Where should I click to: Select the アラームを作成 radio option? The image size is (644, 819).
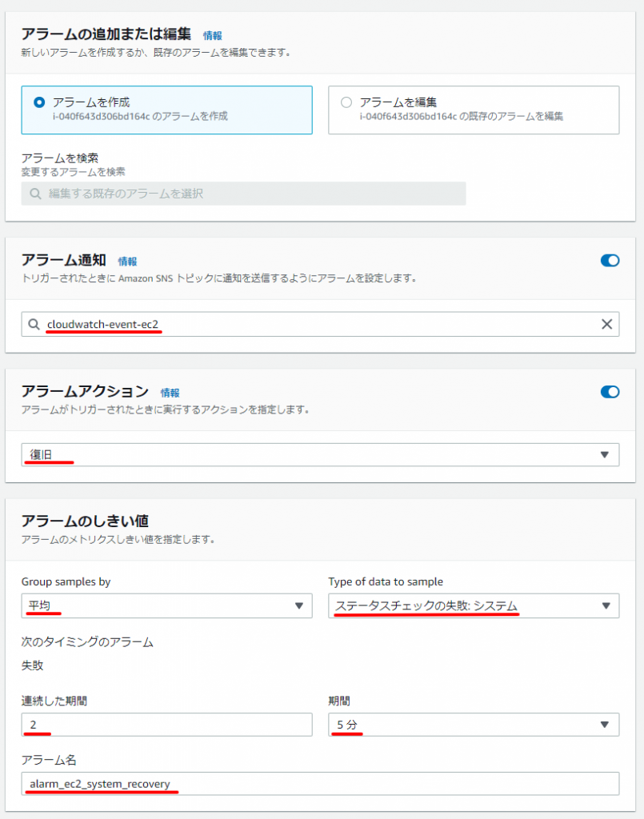pyautogui.click(x=39, y=102)
